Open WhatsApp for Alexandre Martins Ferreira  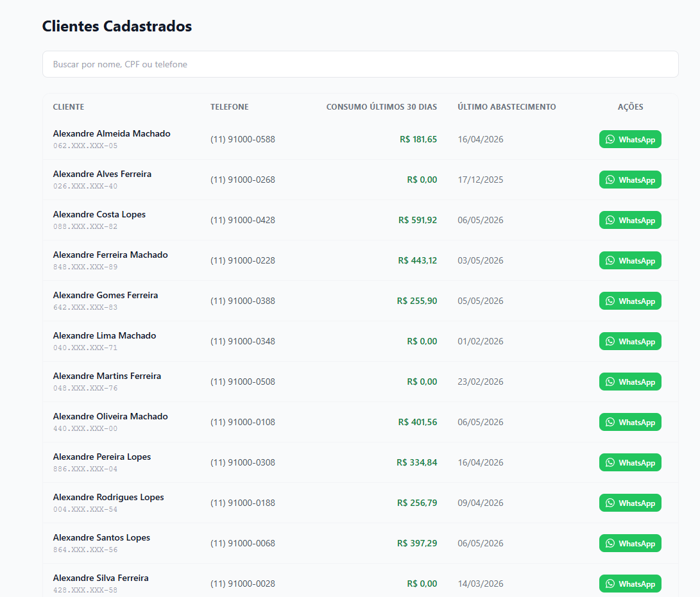coord(630,382)
